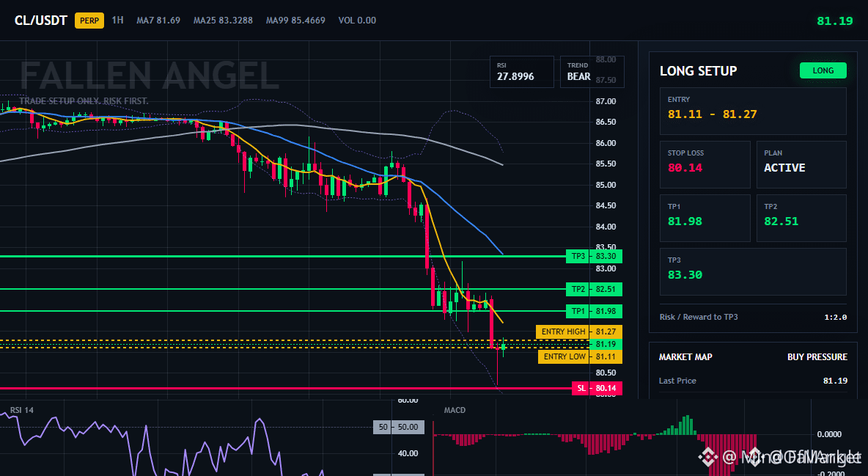
Task: Click the MA99 85.4669 indicator value
Action: coord(295,21)
